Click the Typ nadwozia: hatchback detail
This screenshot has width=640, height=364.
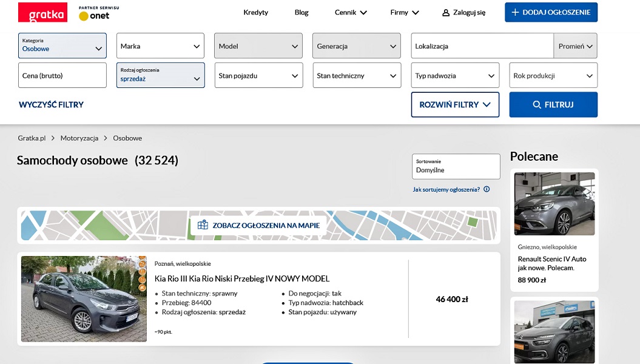(326, 303)
